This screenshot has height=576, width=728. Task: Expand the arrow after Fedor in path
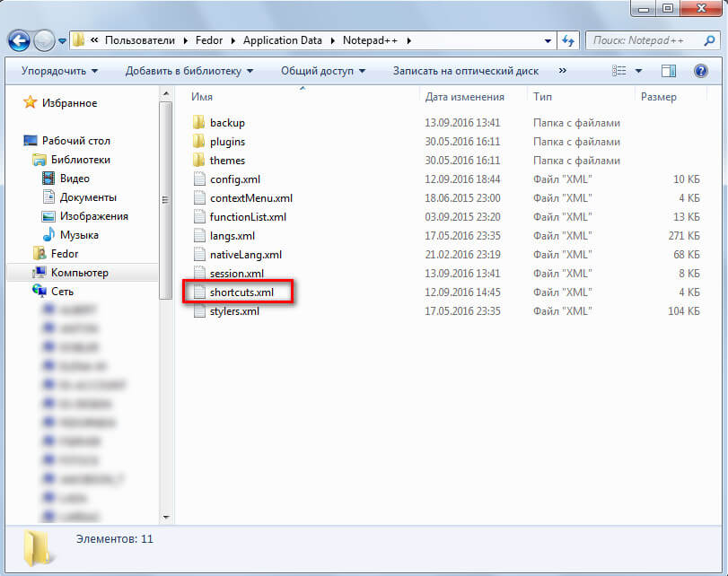pos(233,41)
